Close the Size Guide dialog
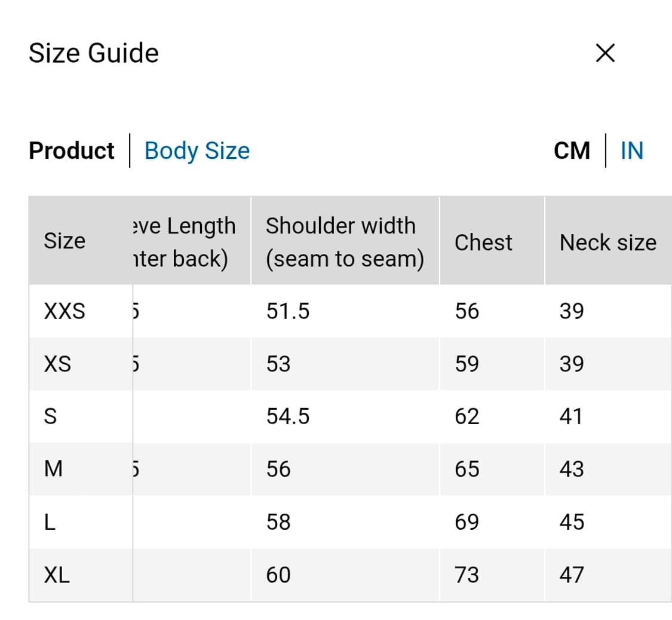 click(x=605, y=54)
